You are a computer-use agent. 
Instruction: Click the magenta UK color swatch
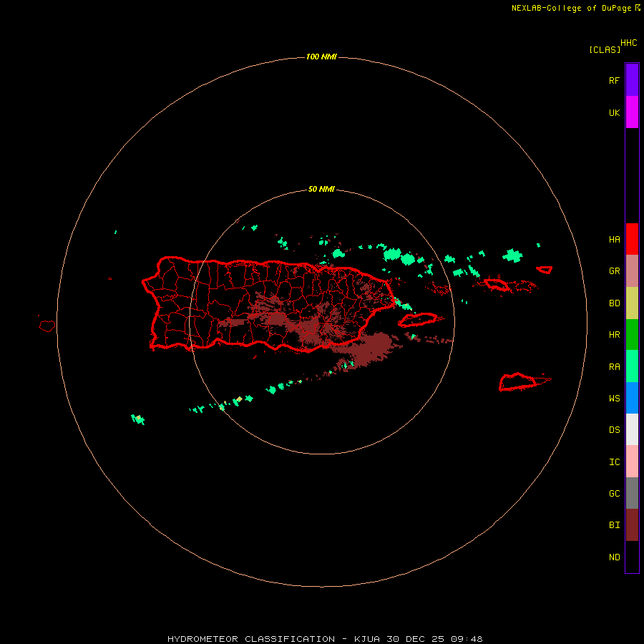(x=632, y=112)
